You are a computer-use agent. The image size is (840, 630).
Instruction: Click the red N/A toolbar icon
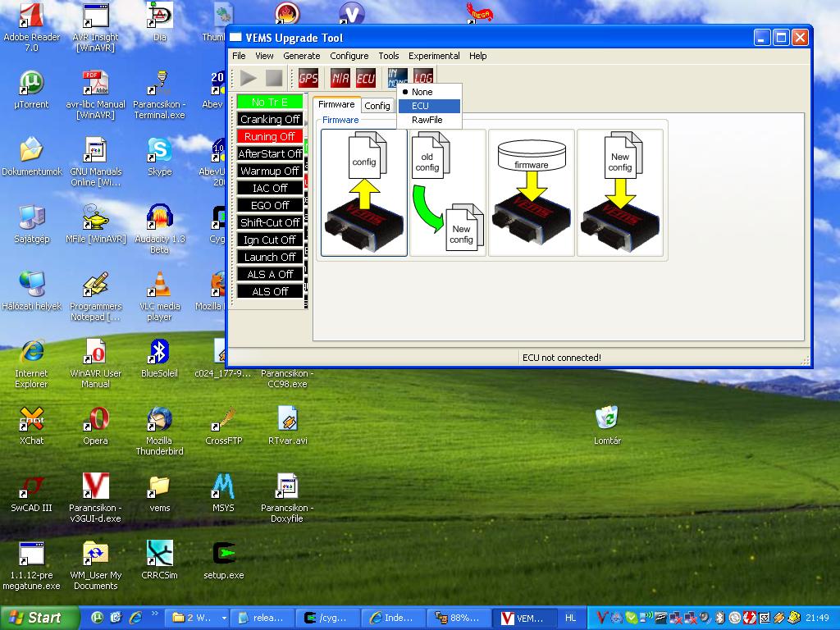[x=340, y=78]
